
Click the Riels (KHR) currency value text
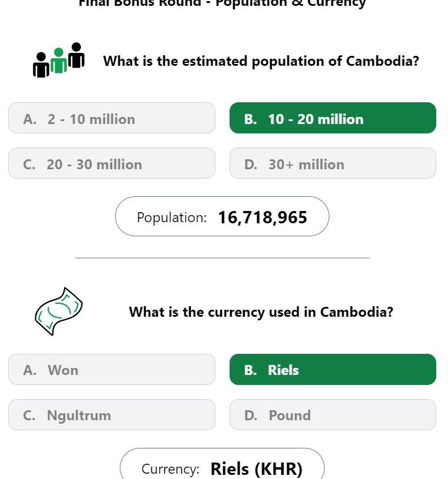point(257,469)
